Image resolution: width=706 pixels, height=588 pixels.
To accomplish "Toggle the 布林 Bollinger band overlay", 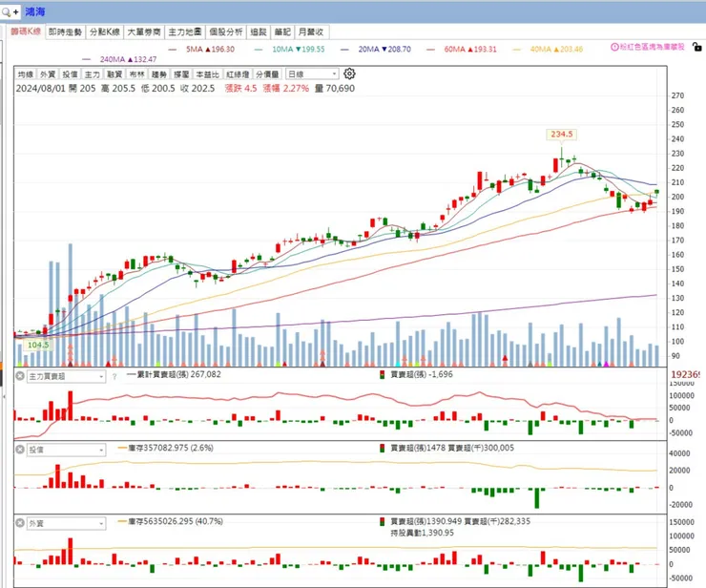I will point(136,74).
